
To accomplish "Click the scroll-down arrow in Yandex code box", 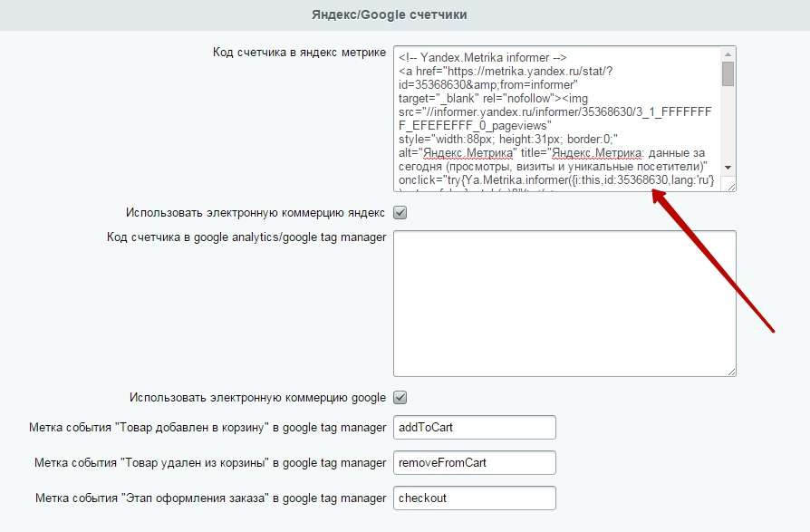I will [x=728, y=168].
